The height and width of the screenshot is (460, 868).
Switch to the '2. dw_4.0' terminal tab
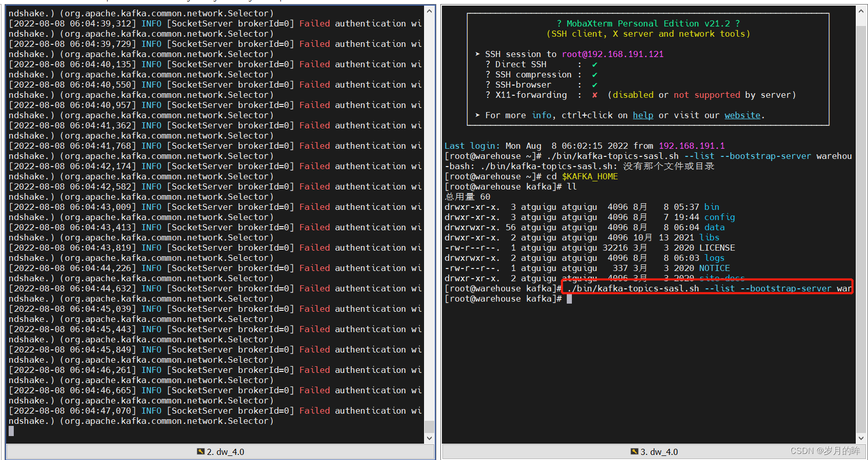tap(220, 452)
